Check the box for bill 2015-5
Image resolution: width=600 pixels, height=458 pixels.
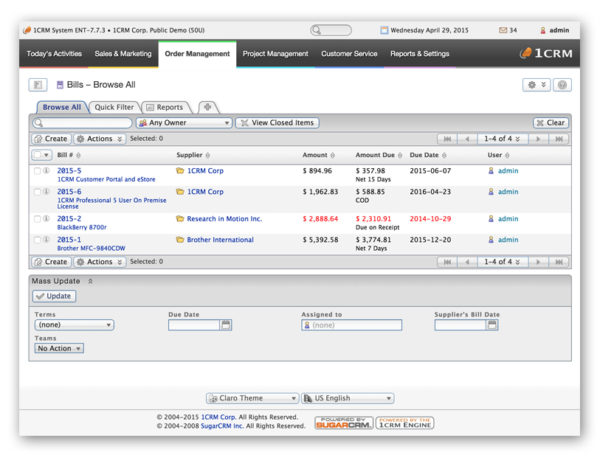37,171
